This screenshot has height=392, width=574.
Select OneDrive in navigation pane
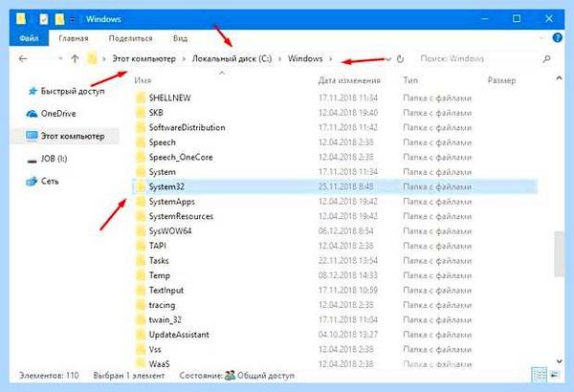[x=58, y=114]
